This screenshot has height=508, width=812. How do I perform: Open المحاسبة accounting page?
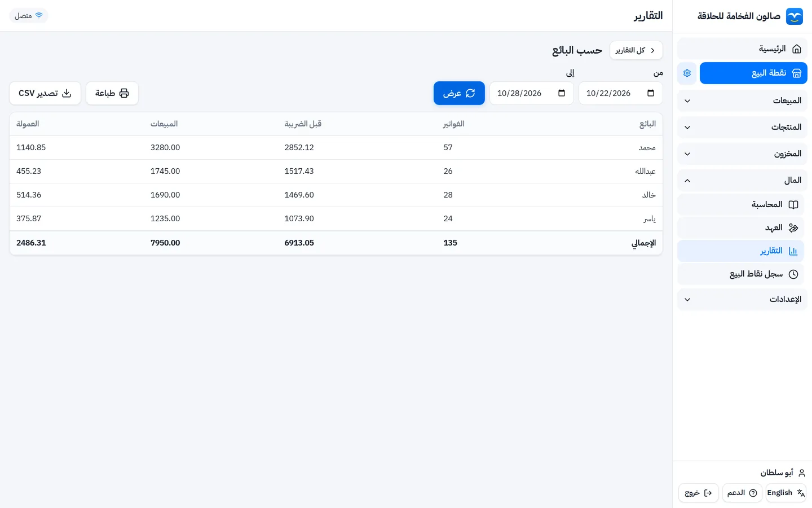click(740, 205)
